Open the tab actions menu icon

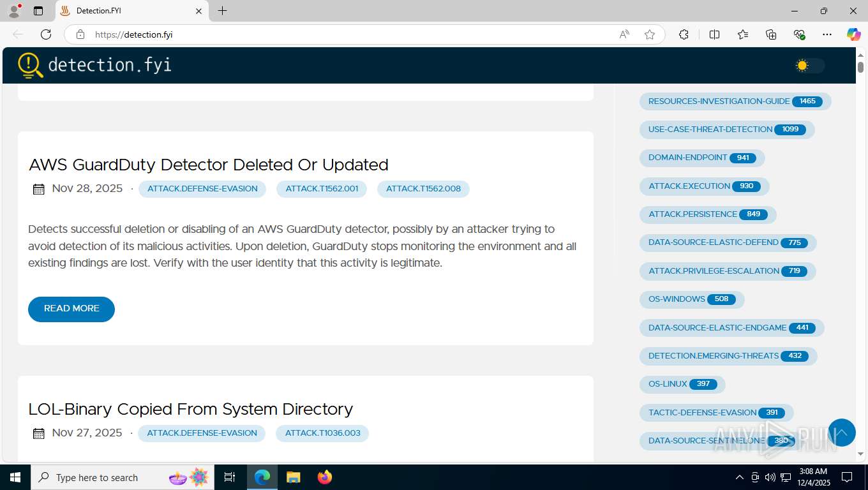38,11
